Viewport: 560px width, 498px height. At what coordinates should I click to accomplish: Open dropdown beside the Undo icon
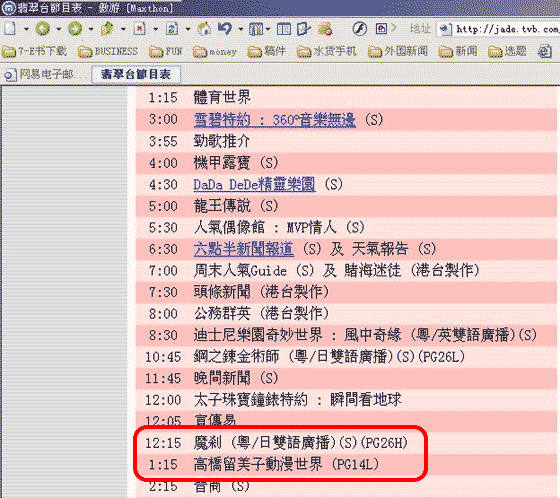pos(241,29)
